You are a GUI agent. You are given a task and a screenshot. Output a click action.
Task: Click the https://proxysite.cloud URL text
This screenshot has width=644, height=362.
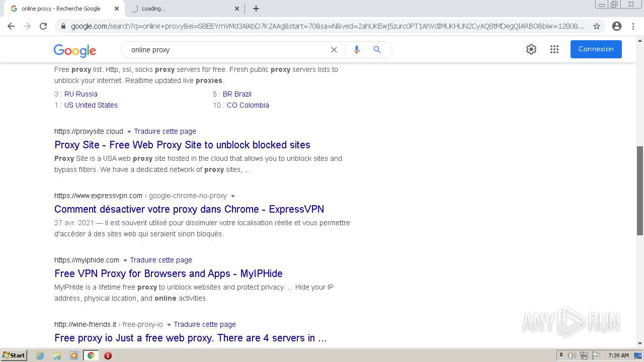point(89,131)
